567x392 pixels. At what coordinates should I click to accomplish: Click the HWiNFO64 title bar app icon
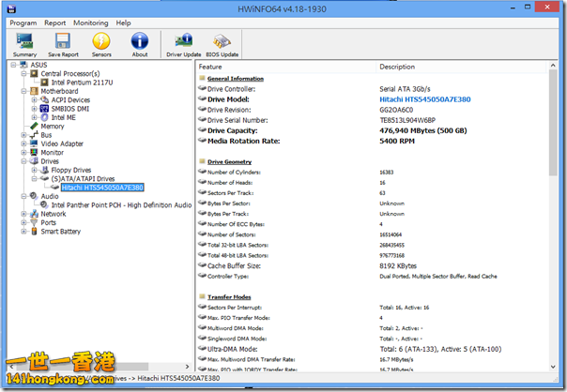[11, 8]
